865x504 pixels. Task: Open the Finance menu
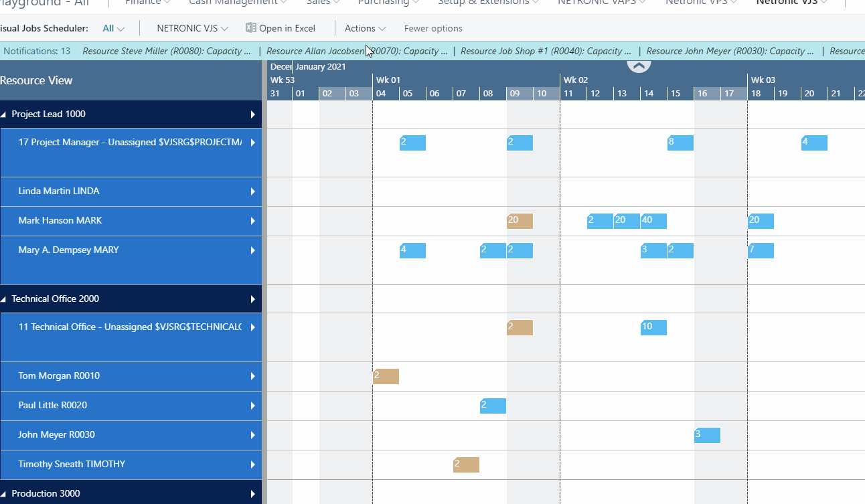(x=148, y=3)
